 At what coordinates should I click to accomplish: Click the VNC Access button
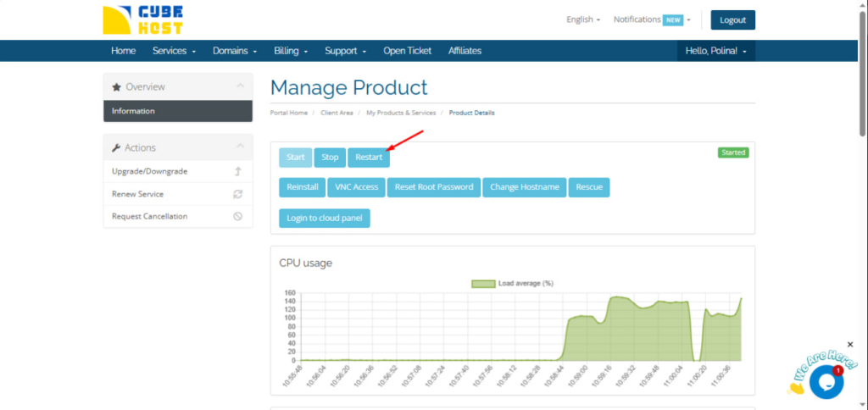click(356, 187)
